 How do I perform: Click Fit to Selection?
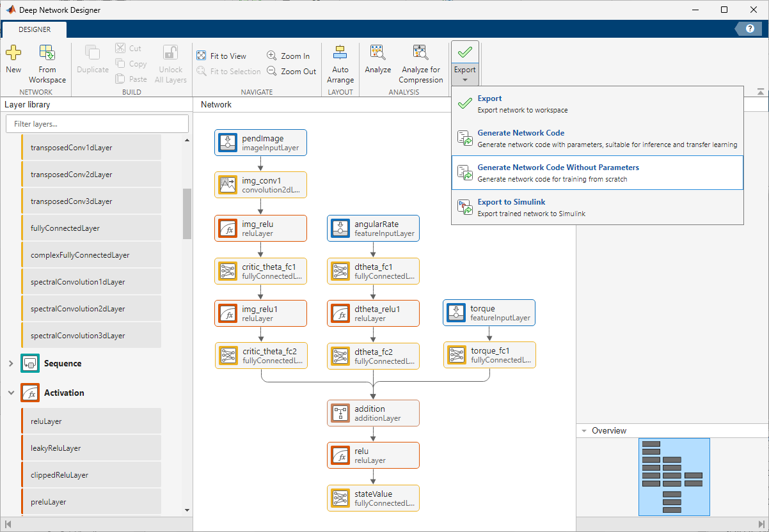point(229,72)
